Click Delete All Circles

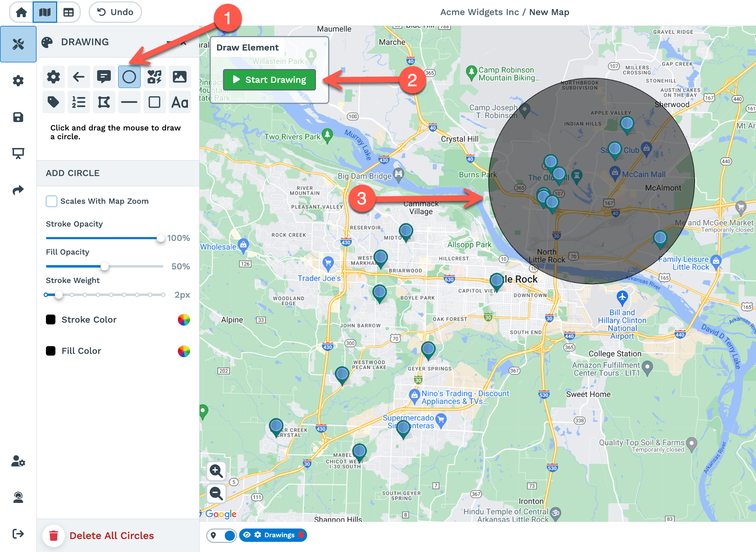[x=112, y=536]
